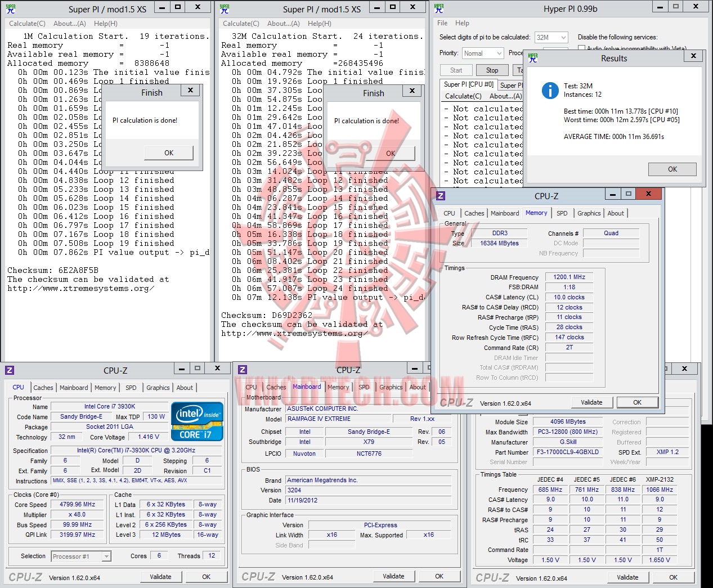Click OK in the 1M Finish dialog
713x588 pixels.
pos(169,153)
